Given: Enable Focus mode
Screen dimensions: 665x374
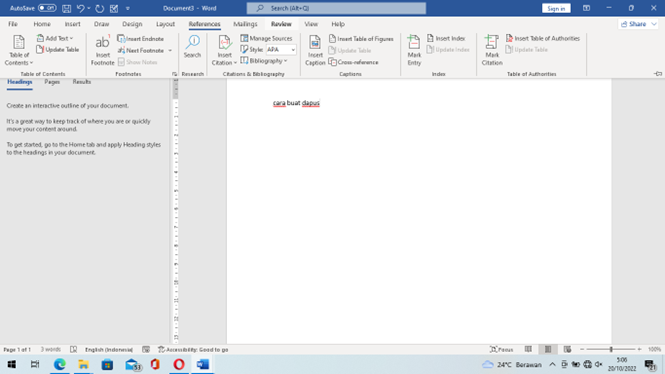Looking at the screenshot, I should (501, 349).
